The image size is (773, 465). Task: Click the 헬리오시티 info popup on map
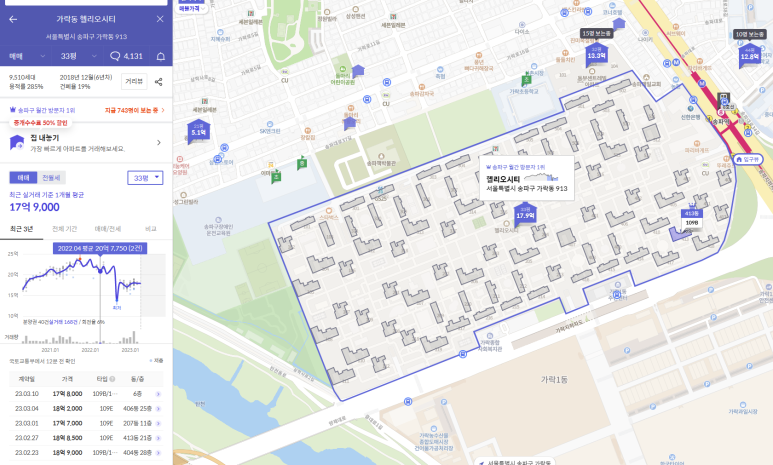point(527,178)
